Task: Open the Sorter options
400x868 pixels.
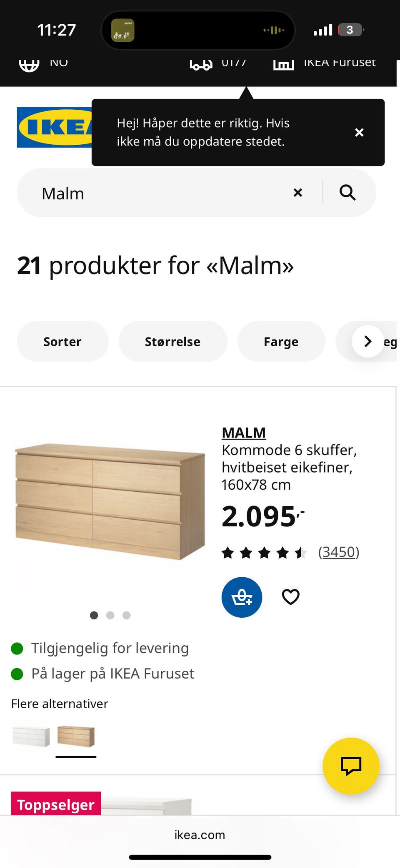Action: [x=62, y=341]
